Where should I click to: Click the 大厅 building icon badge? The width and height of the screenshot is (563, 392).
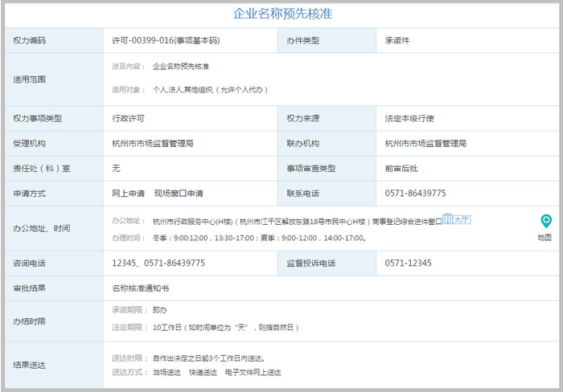click(456, 218)
